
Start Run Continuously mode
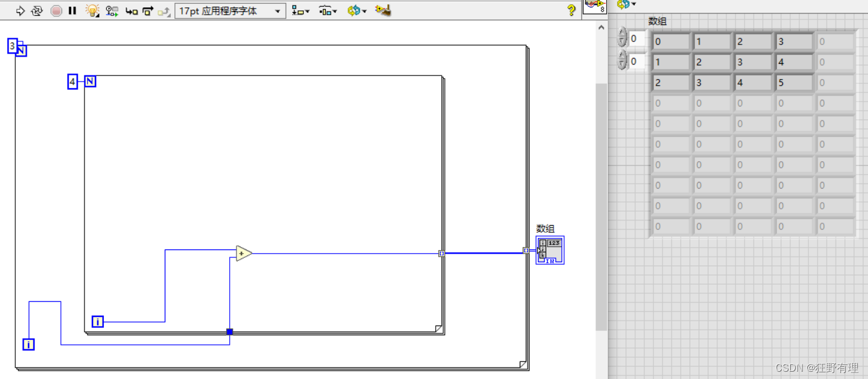coord(37,10)
